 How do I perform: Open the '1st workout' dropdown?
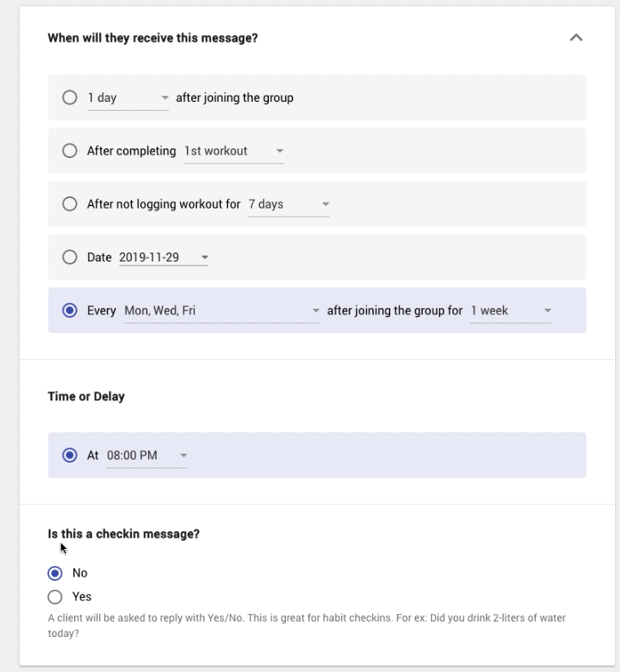233,151
